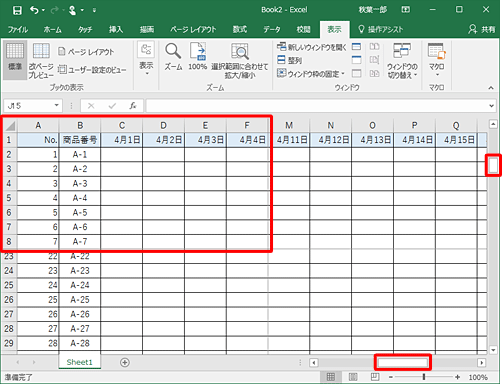Open the データ tab
Image resolution: width=502 pixels, height=384 pixels.
pyautogui.click(x=272, y=29)
